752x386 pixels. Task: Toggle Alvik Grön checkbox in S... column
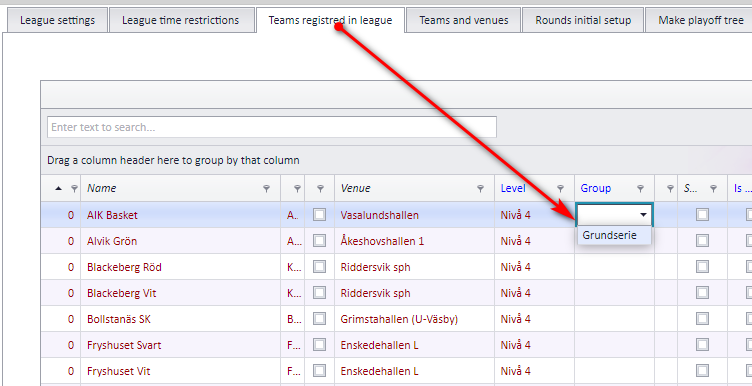coord(703,240)
